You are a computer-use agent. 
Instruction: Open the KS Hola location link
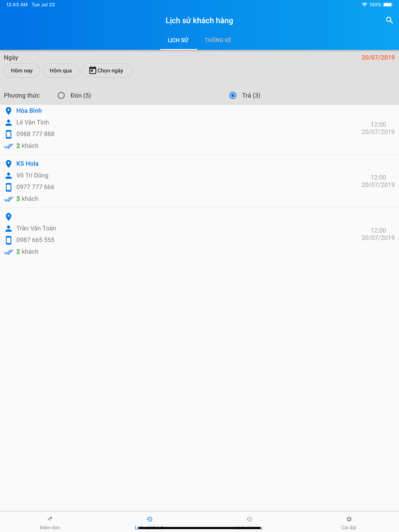(x=27, y=164)
